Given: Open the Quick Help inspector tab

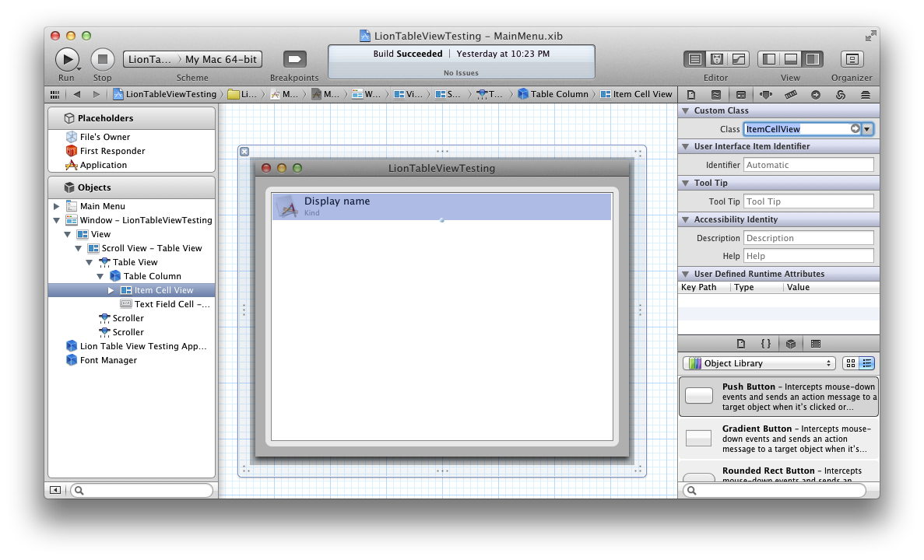Looking at the screenshot, I should point(716,95).
